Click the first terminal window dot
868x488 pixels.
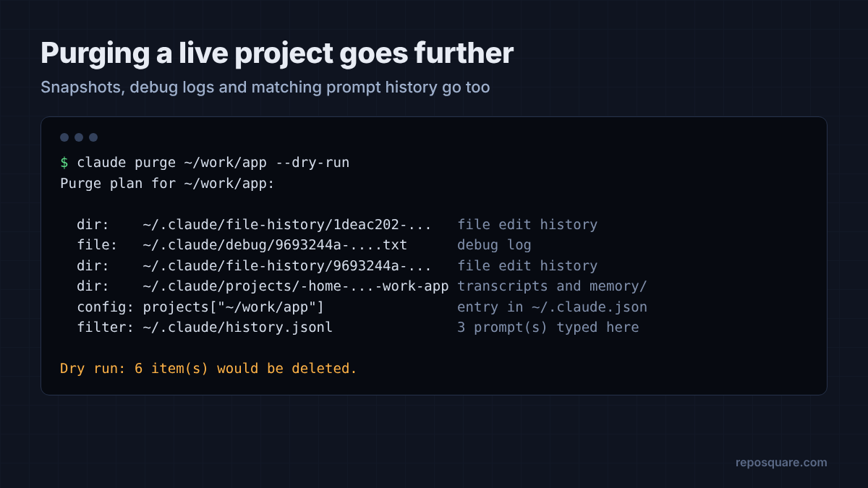64,137
